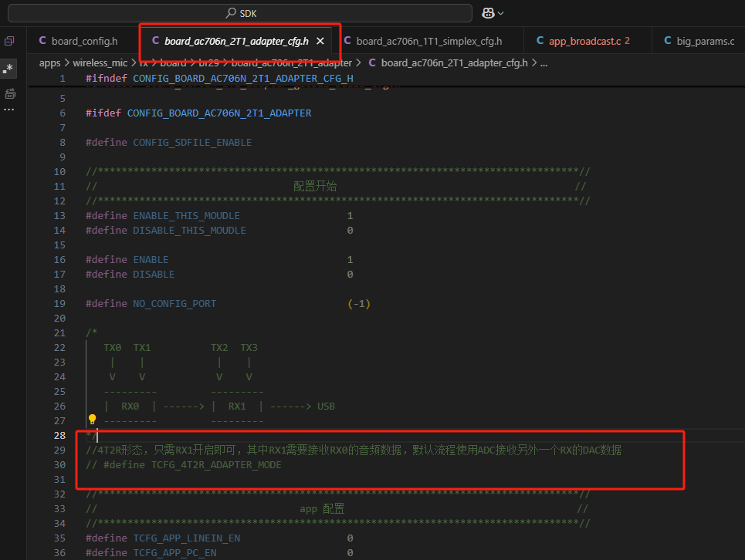Viewport: 745px width, 560px height.
Task: Open the Copilot dropdown chevron
Action: (501, 13)
